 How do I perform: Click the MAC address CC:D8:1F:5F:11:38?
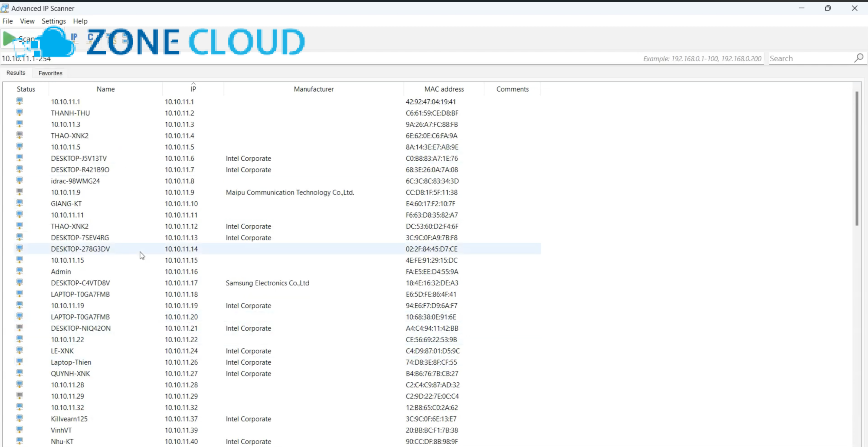(432, 192)
